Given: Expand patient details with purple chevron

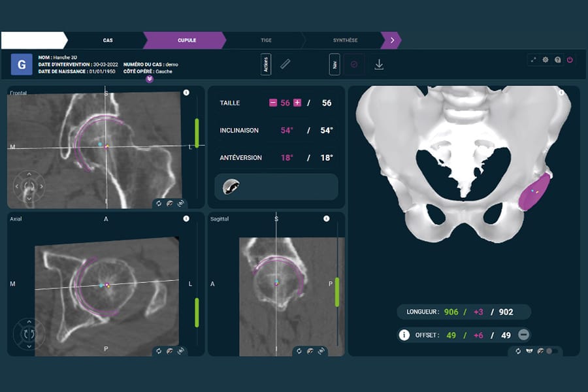Looking at the screenshot, I should (x=150, y=79).
